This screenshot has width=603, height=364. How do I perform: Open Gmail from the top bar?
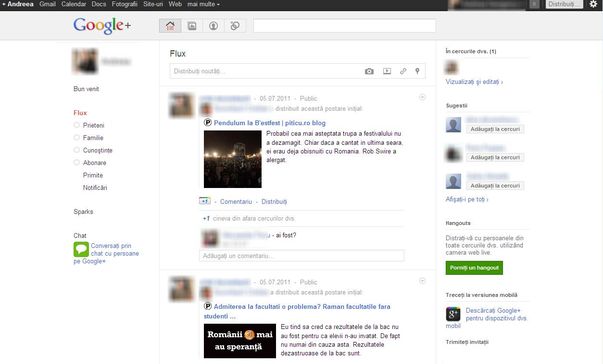47,4
